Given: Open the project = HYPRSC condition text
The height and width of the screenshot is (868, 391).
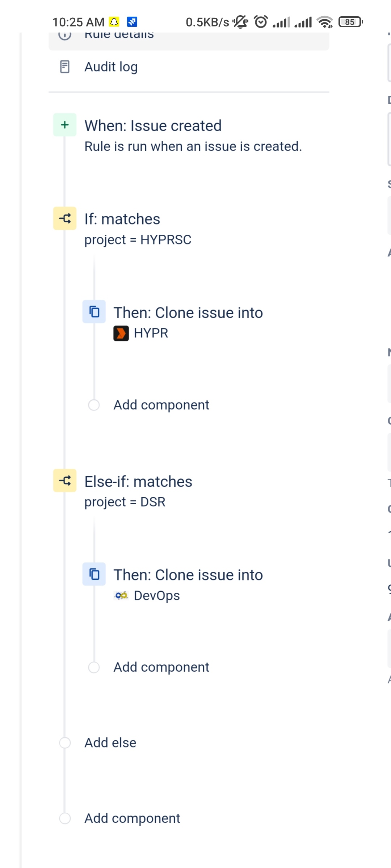Looking at the screenshot, I should [138, 240].
